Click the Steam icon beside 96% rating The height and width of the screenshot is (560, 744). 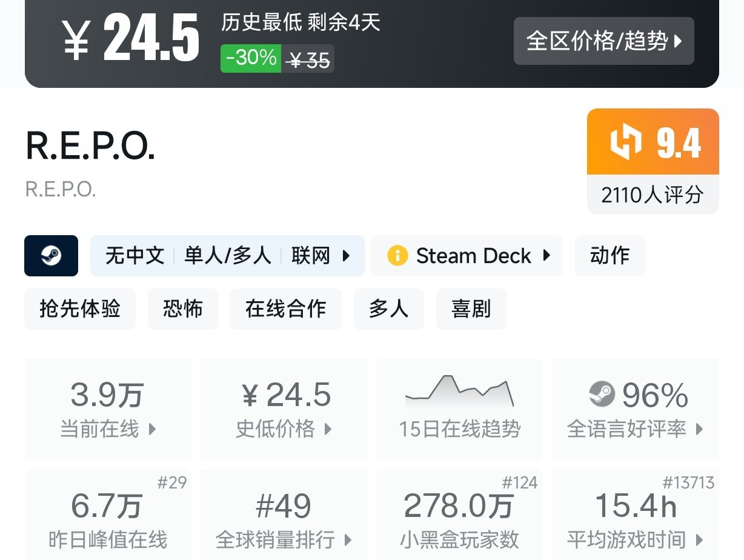(x=602, y=395)
